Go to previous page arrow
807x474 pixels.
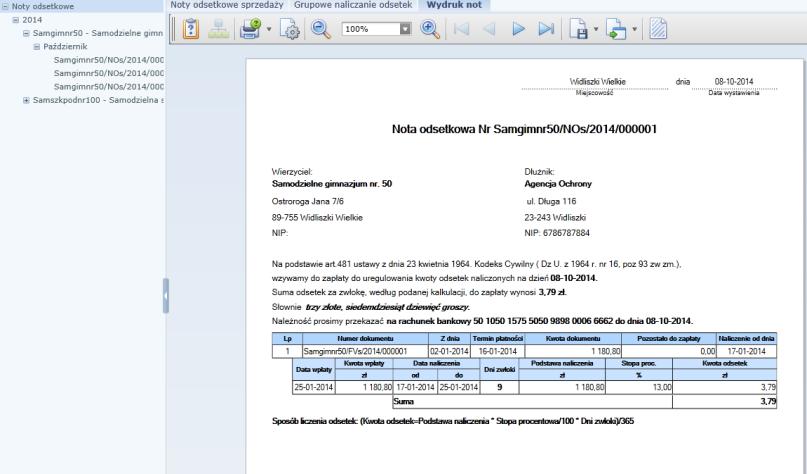(x=489, y=29)
